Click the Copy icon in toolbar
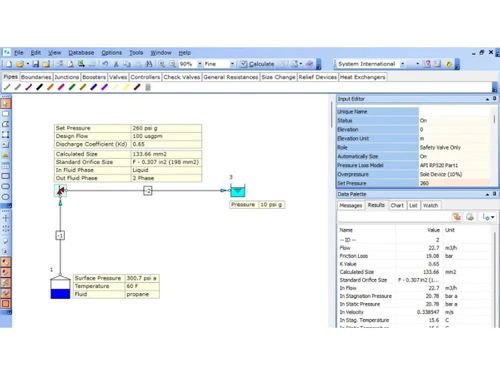Image resolution: width=500 pixels, height=375 pixels. [x=127, y=64]
